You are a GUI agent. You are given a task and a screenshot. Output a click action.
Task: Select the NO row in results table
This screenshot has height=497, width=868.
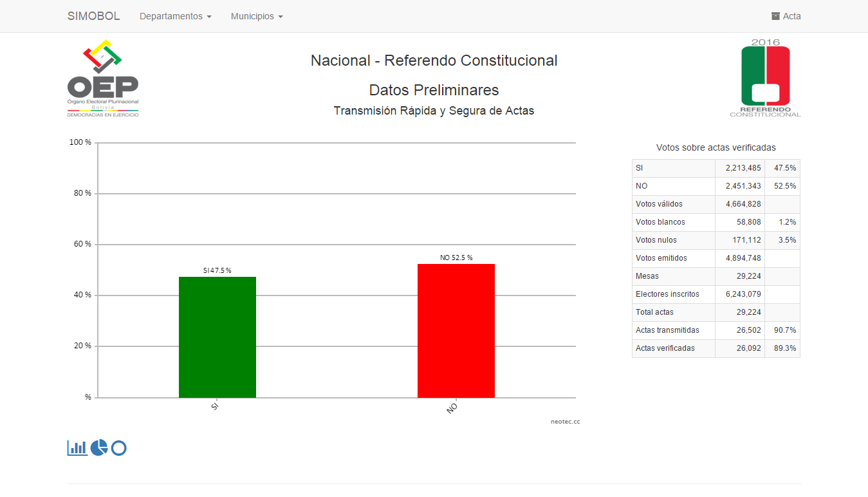coord(673,186)
